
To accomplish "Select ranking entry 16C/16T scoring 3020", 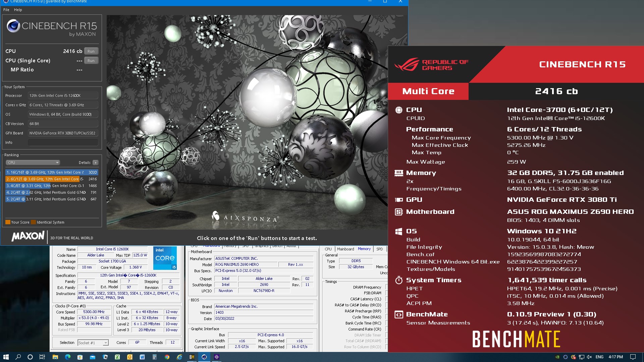I will tap(52, 172).
